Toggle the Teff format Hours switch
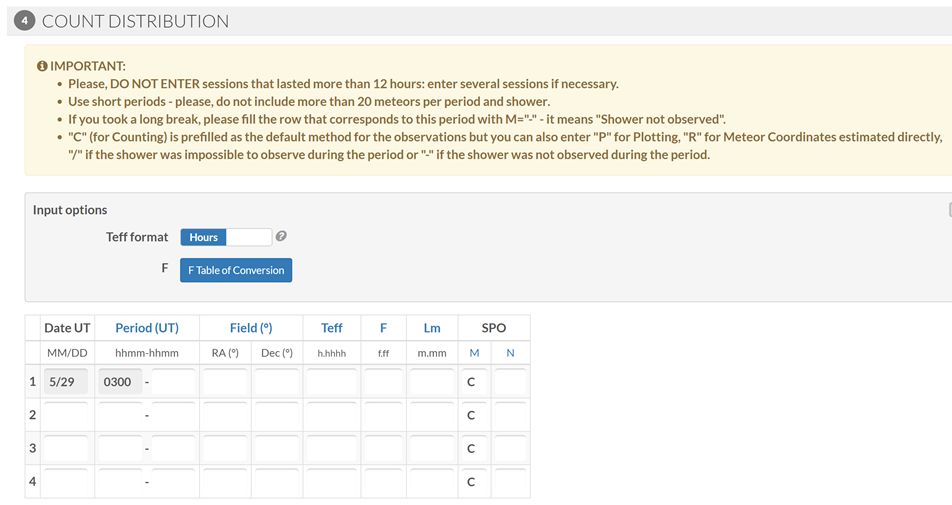This screenshot has width=952, height=505. point(226,237)
